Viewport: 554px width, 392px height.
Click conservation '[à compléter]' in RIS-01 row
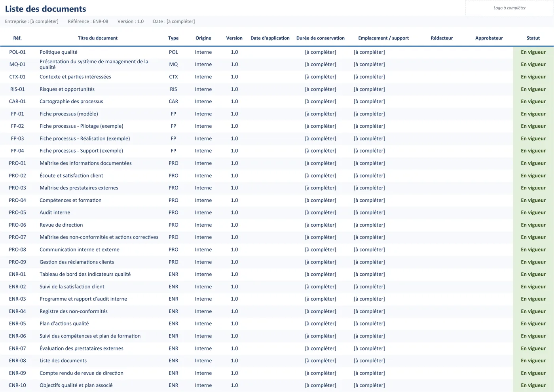(321, 89)
